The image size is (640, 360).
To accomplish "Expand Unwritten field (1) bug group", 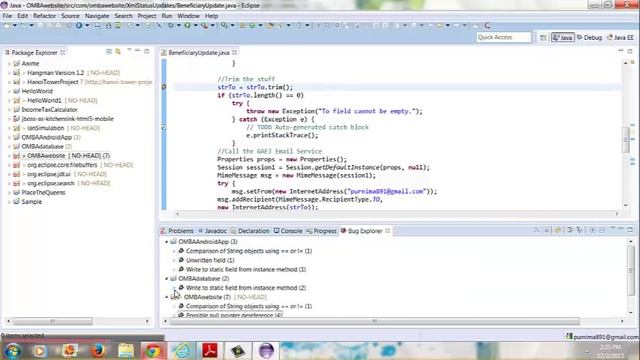I will [x=174, y=260].
